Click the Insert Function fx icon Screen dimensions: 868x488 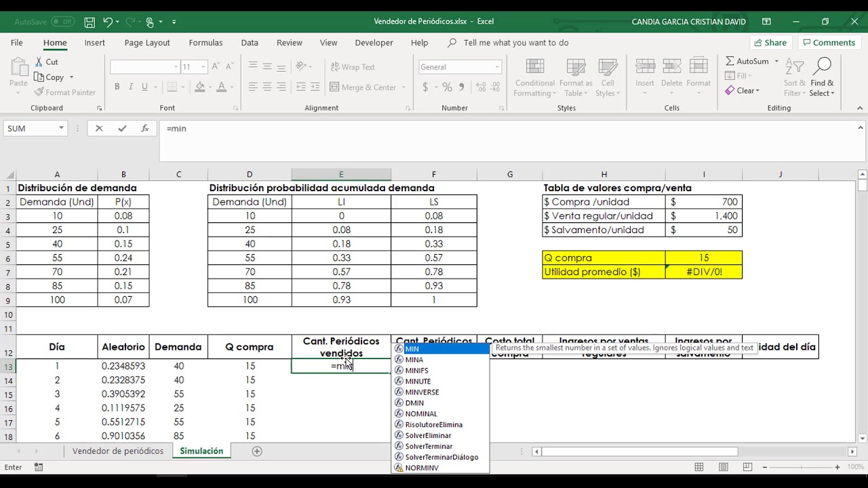144,128
